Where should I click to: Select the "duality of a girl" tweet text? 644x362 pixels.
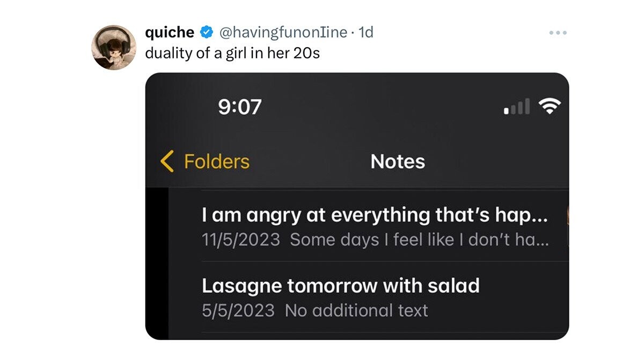click(232, 54)
